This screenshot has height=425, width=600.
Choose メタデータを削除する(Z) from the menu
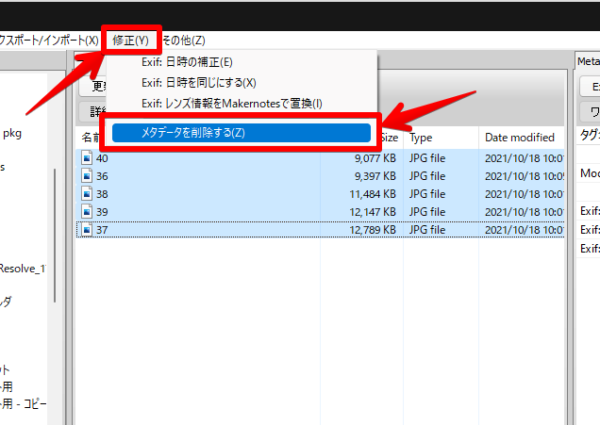[240, 133]
